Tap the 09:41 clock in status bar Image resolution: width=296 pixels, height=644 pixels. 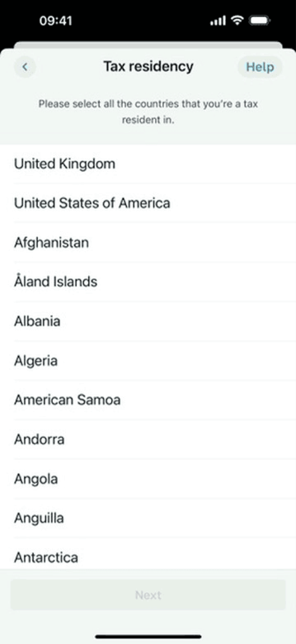click(x=56, y=20)
